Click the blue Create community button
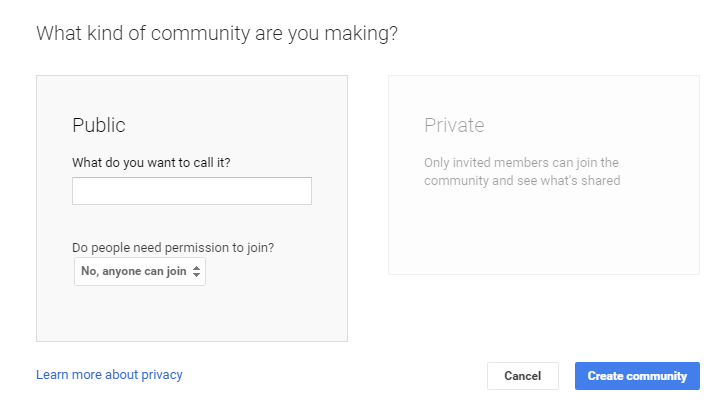 coord(637,376)
